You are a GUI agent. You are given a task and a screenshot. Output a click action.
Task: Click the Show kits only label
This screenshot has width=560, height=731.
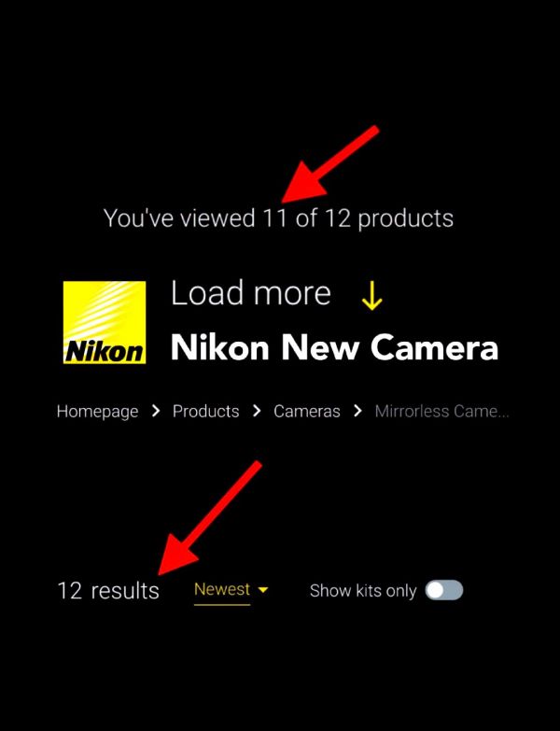[x=363, y=591]
